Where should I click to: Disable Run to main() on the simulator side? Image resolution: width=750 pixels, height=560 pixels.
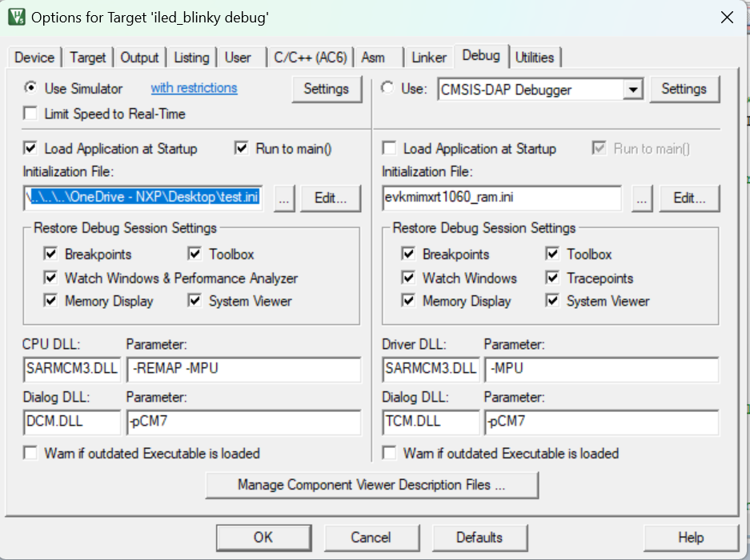(242, 149)
